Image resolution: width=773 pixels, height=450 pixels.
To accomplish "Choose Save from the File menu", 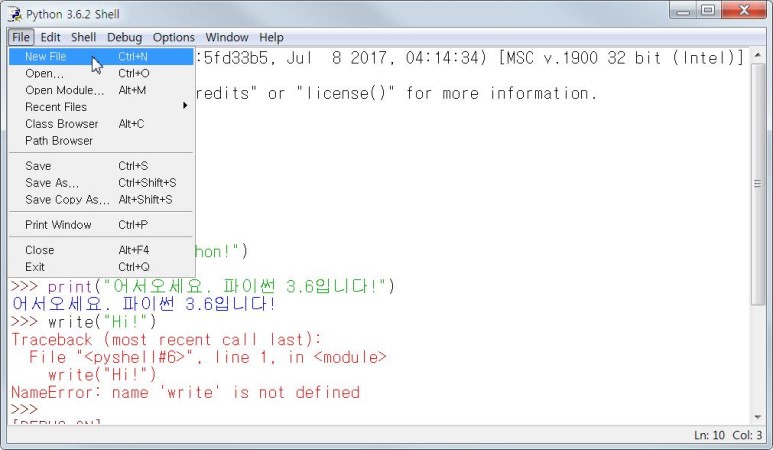I will 101,166.
